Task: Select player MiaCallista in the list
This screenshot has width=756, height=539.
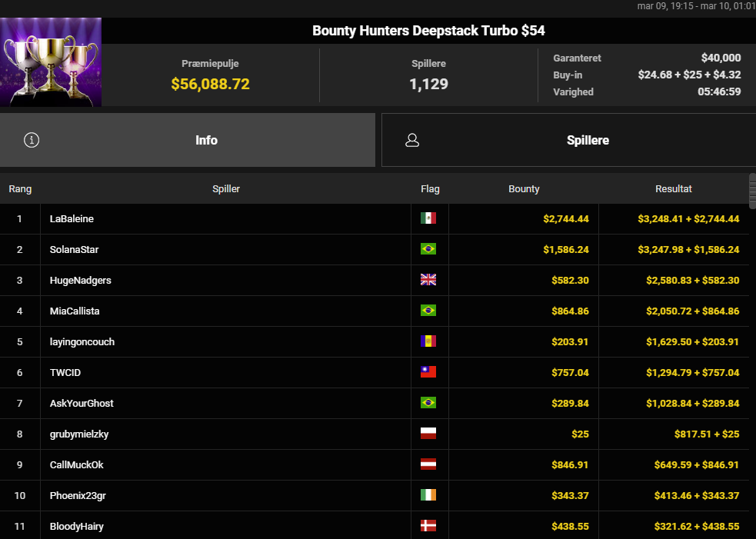Action: [75, 311]
